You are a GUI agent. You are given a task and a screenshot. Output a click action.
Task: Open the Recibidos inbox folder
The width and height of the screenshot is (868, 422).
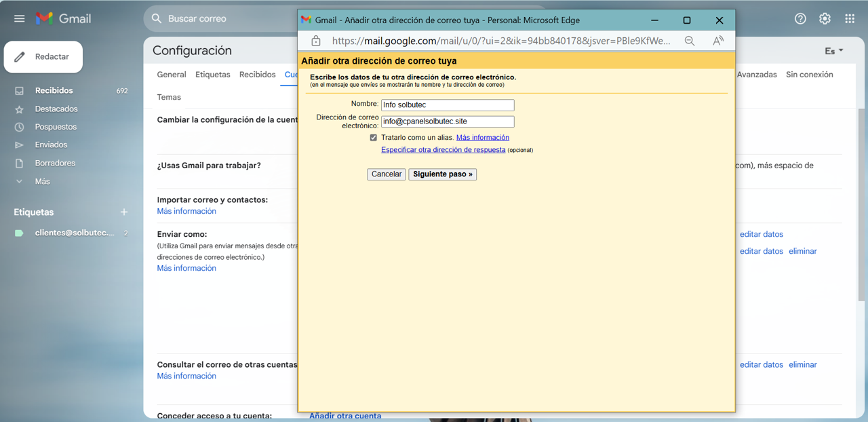tap(54, 90)
